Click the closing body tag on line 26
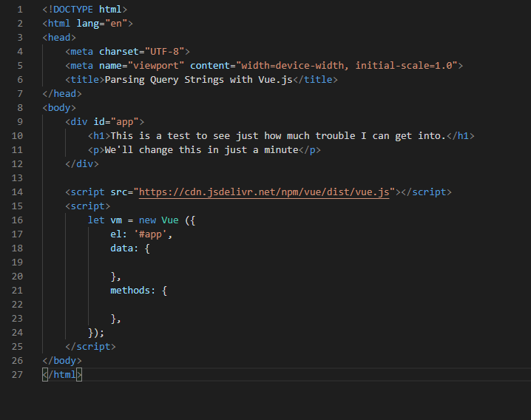531x420 pixels. coord(62,361)
